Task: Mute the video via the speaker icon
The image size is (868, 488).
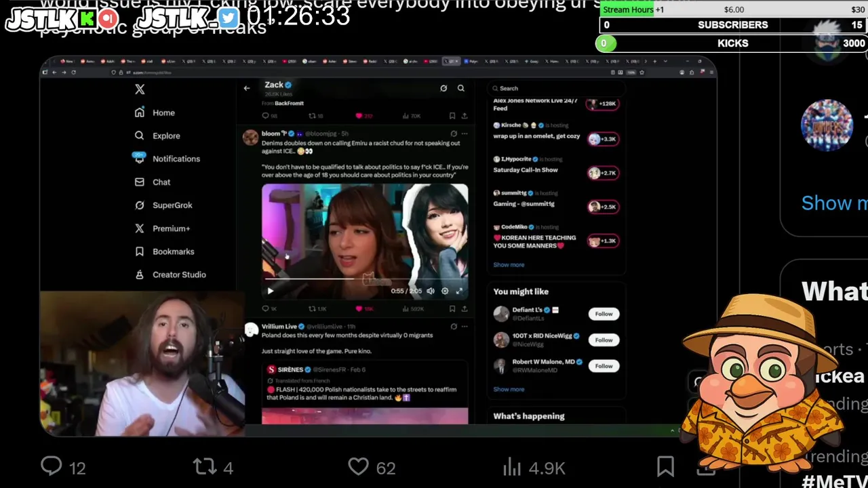Action: [x=431, y=291]
